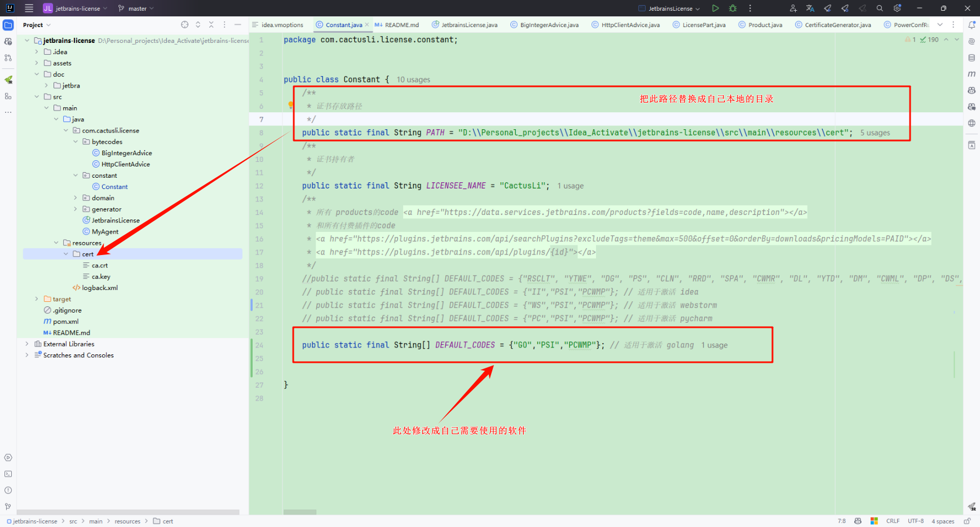
Task: Run the JetbrainsLicense configuration
Action: pos(715,8)
